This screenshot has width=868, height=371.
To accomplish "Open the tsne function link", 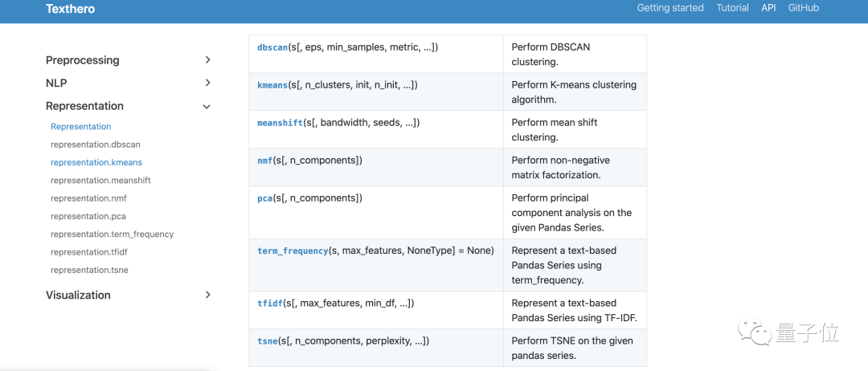I will (x=268, y=341).
